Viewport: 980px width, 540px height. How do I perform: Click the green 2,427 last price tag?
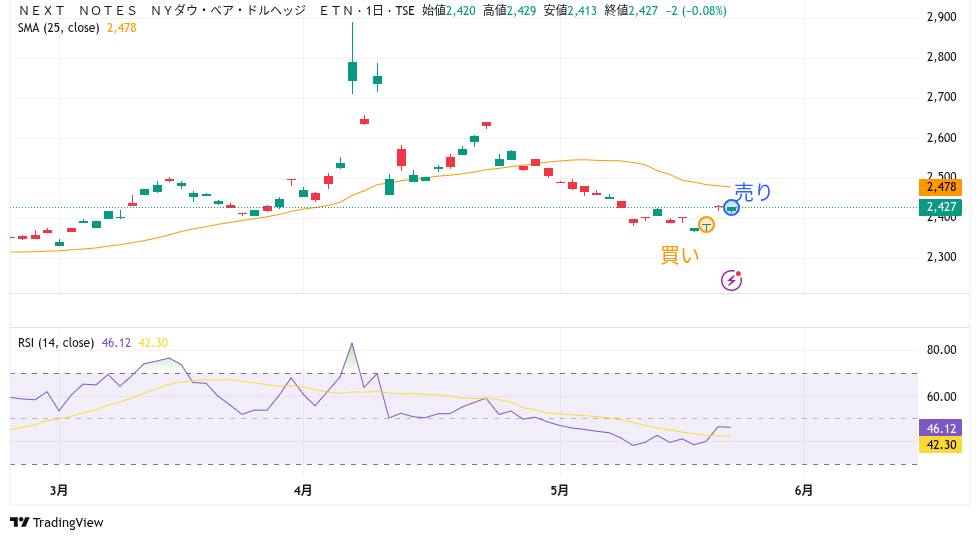940,207
